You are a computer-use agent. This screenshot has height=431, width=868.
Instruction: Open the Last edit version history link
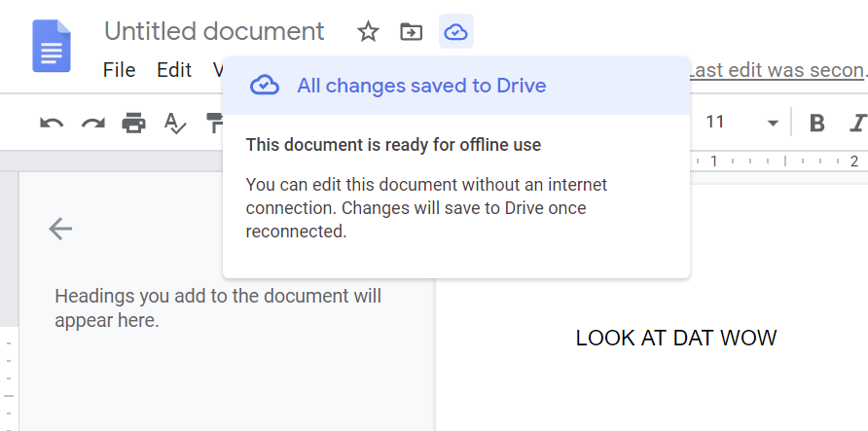point(777,70)
